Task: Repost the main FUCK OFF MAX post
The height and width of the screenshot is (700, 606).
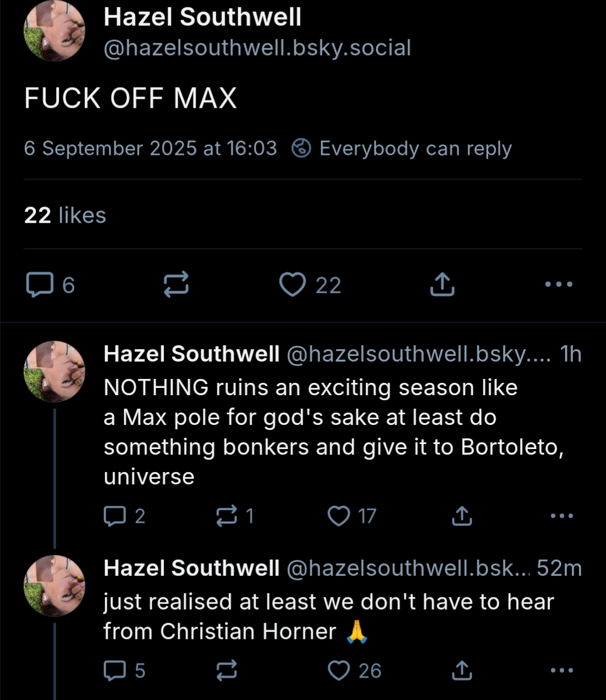Action: pos(176,284)
